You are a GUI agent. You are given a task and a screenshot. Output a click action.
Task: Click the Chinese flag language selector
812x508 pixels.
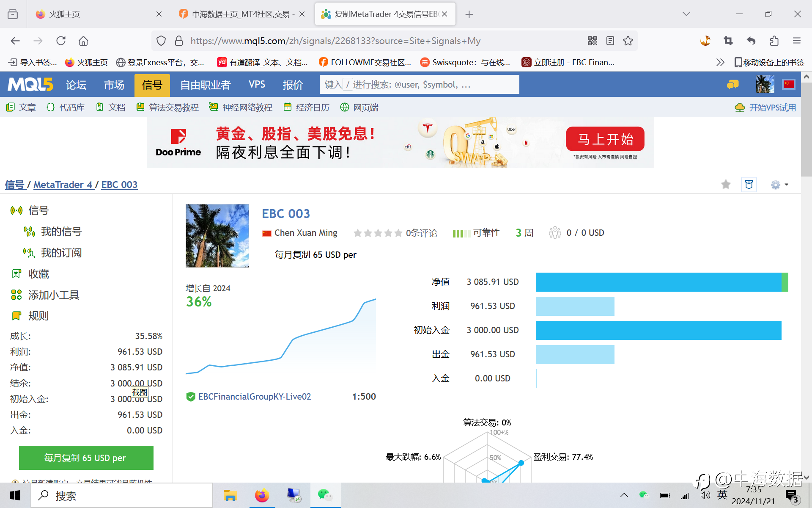pos(789,84)
